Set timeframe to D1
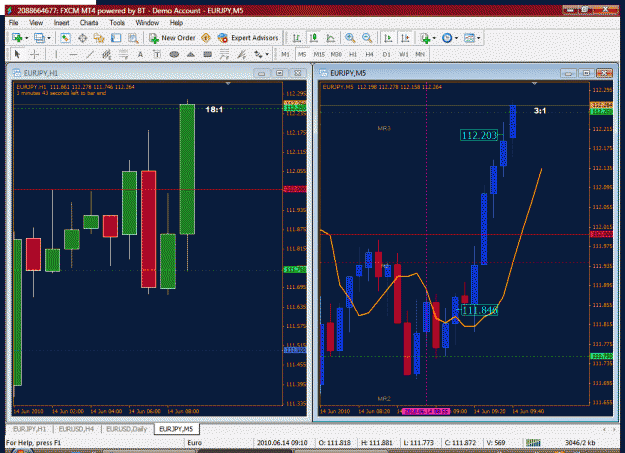Screen dimensions: 625x453 click(386, 54)
